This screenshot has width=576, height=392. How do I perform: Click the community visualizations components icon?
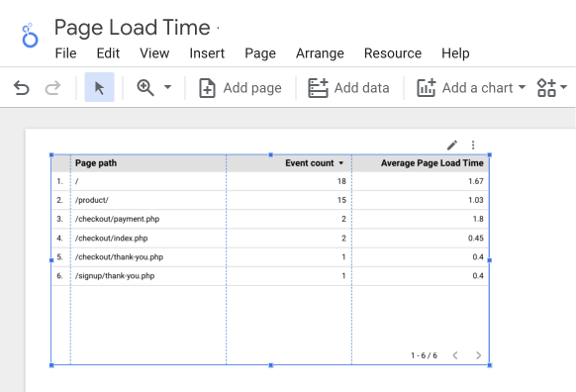(x=546, y=87)
